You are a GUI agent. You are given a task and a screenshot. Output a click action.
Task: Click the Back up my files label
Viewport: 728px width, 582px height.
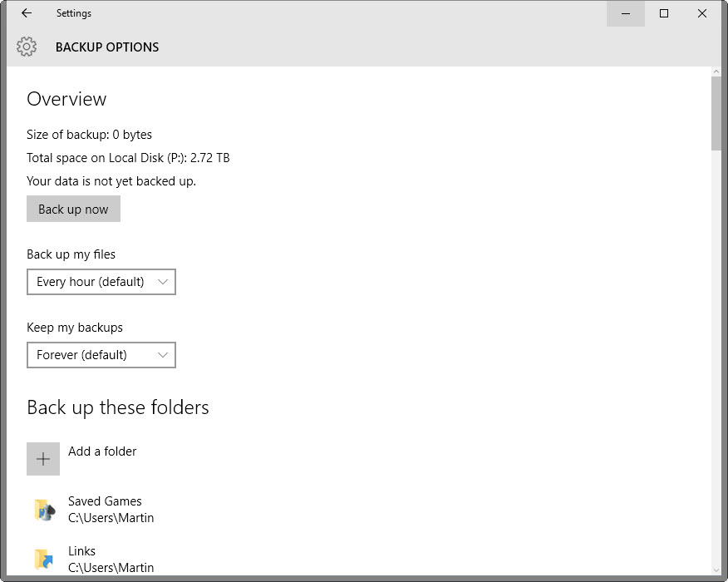coord(71,254)
